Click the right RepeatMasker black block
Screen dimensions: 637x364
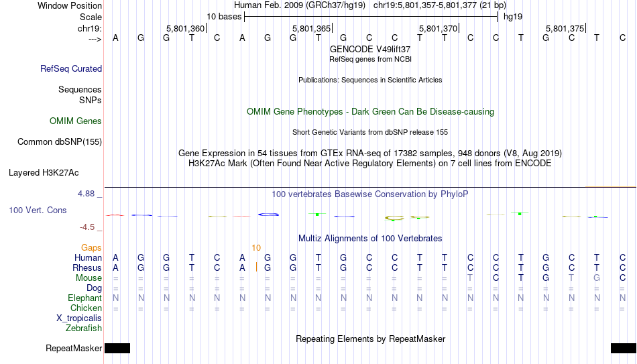pos(624,348)
